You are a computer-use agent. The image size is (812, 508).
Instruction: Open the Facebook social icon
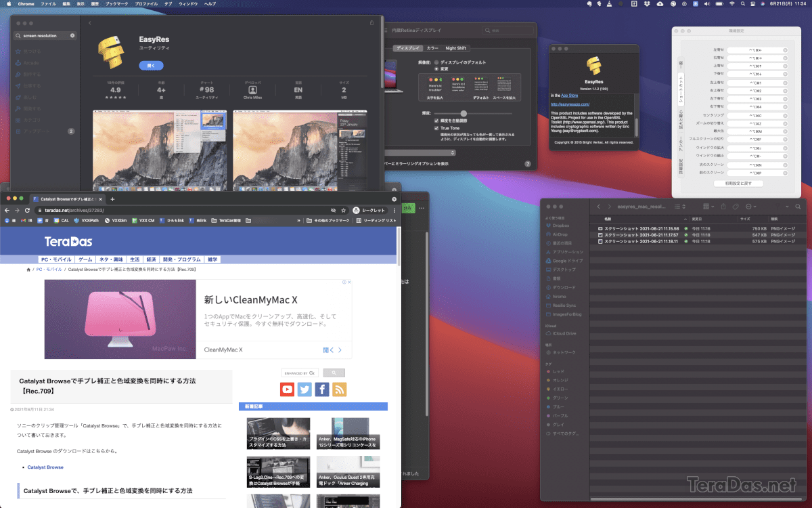click(x=322, y=389)
